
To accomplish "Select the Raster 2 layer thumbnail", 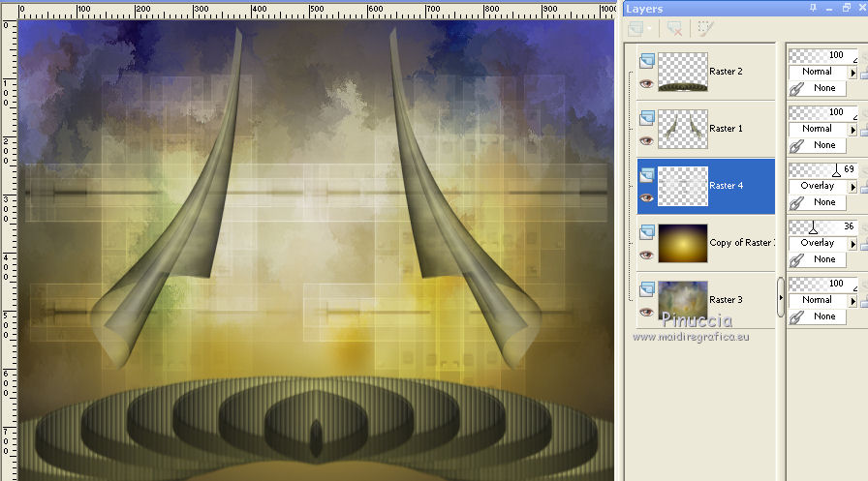I will coord(683,72).
